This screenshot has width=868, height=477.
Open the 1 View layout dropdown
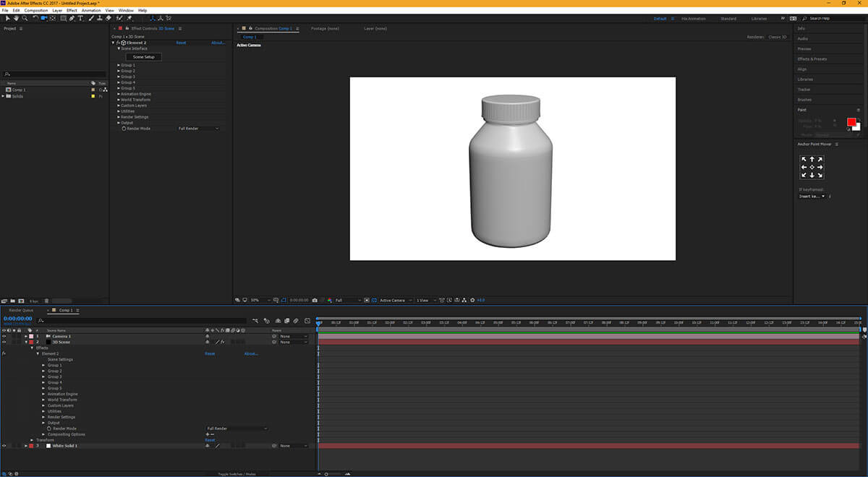(425, 300)
